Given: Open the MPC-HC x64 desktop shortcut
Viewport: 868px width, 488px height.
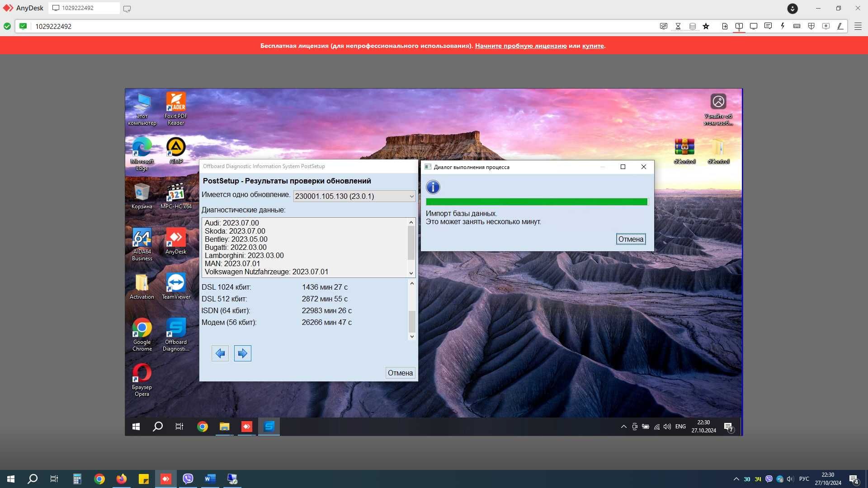Looking at the screenshot, I should tap(176, 196).
